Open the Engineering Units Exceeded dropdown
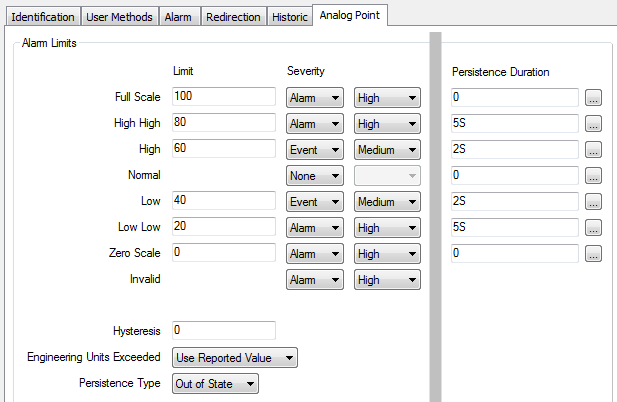The width and height of the screenshot is (617, 402). click(235, 357)
